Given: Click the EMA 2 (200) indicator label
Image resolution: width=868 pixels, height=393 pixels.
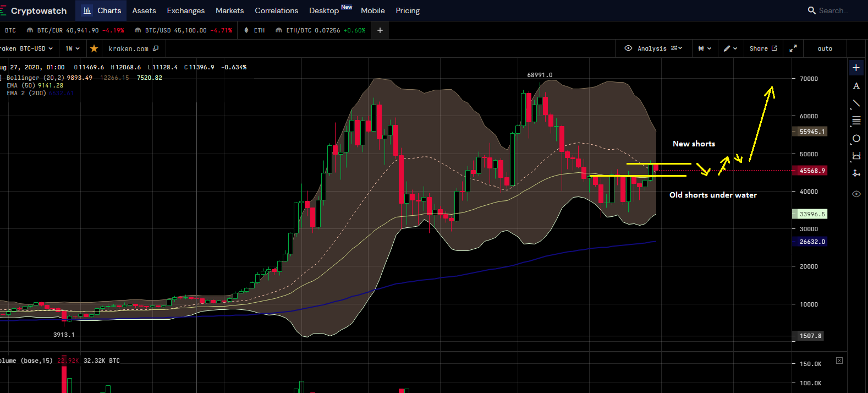Looking at the screenshot, I should tap(26, 93).
